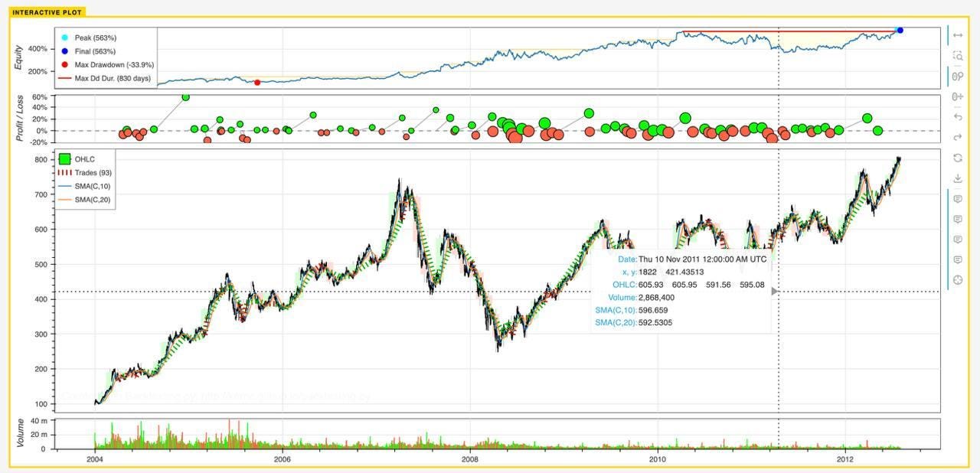
Task: Select the box zoom tool
Action: pyautogui.click(x=957, y=56)
